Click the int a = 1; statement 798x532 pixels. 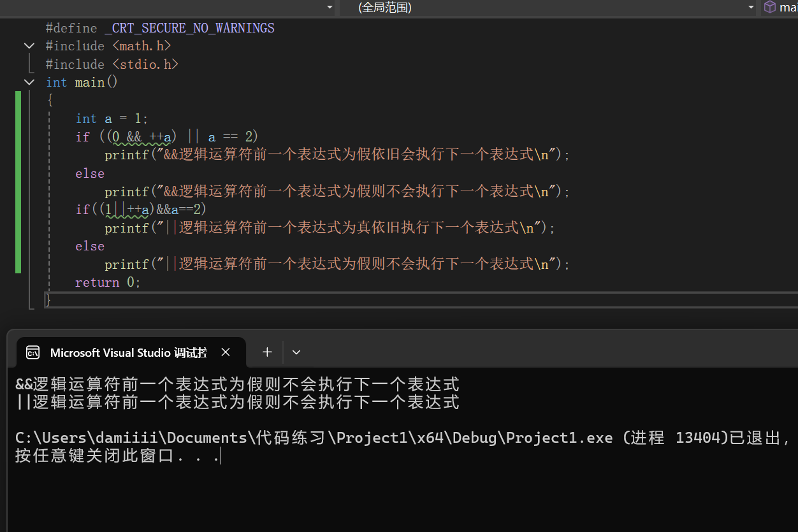tap(112, 119)
